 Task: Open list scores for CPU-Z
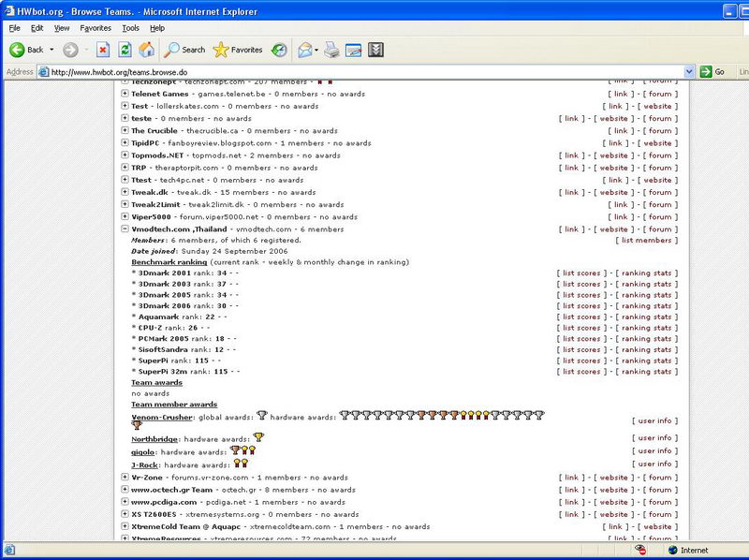581,328
